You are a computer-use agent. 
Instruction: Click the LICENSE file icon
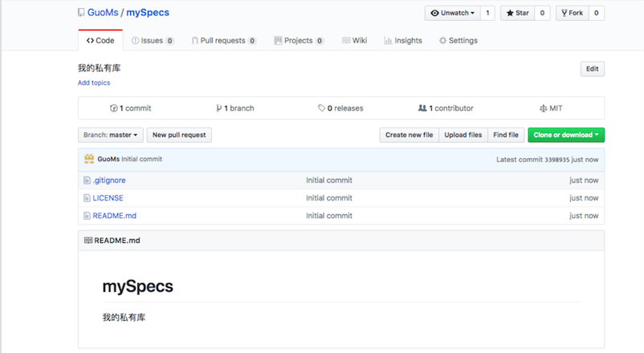[88, 198]
